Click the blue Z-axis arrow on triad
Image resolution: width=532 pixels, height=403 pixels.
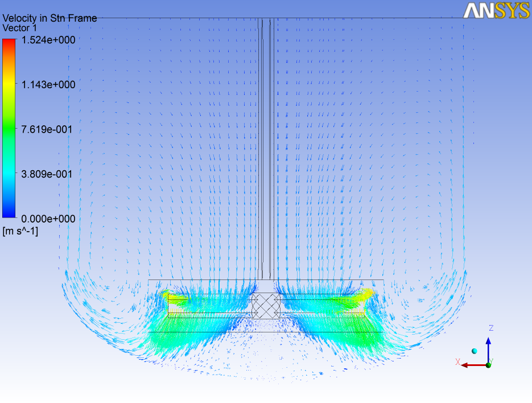488,347
